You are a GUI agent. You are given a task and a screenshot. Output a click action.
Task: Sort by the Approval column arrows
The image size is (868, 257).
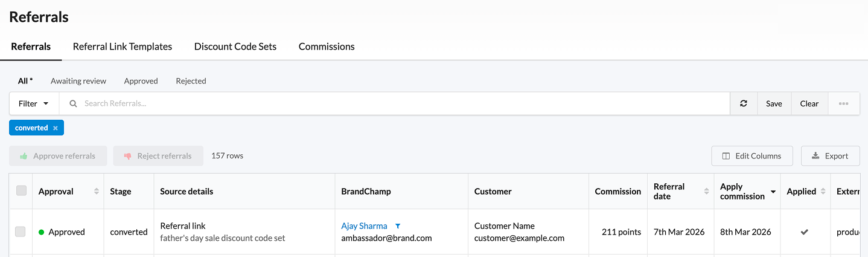tap(97, 192)
